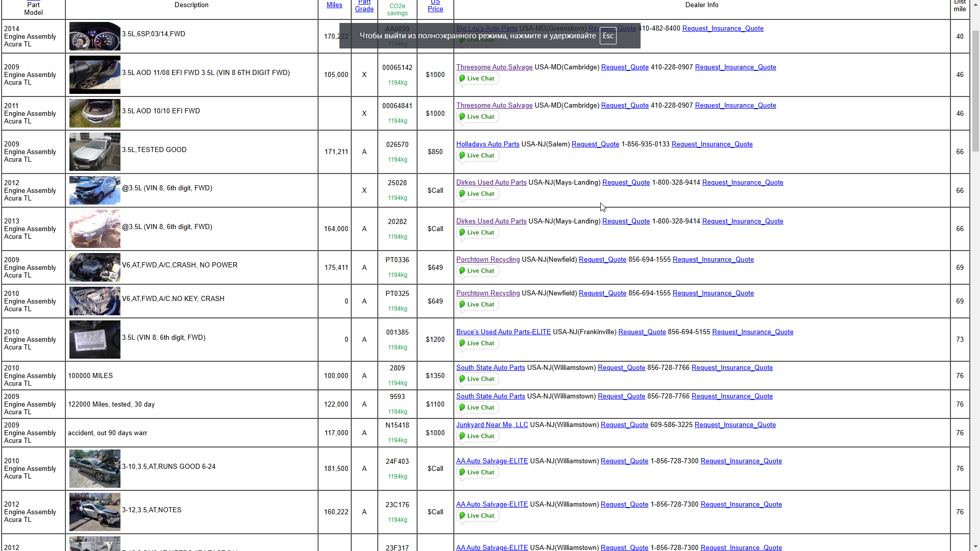Request quote from Junkyard Near Me, LLC
The width and height of the screenshot is (980, 551).
click(624, 425)
